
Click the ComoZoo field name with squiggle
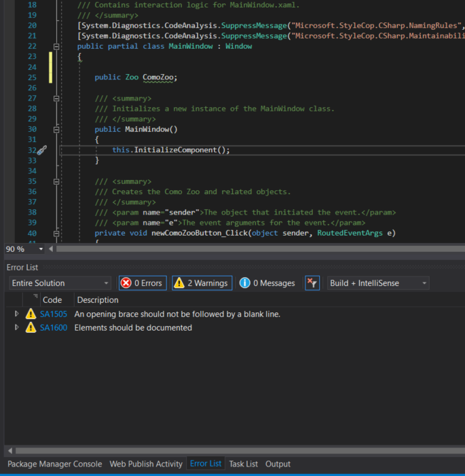point(158,77)
